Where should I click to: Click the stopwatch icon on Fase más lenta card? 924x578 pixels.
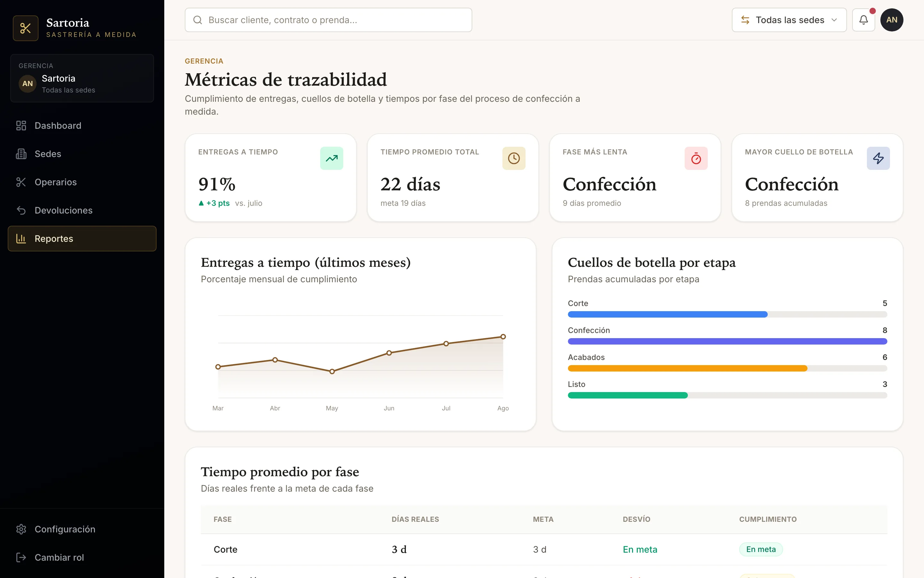click(x=696, y=158)
